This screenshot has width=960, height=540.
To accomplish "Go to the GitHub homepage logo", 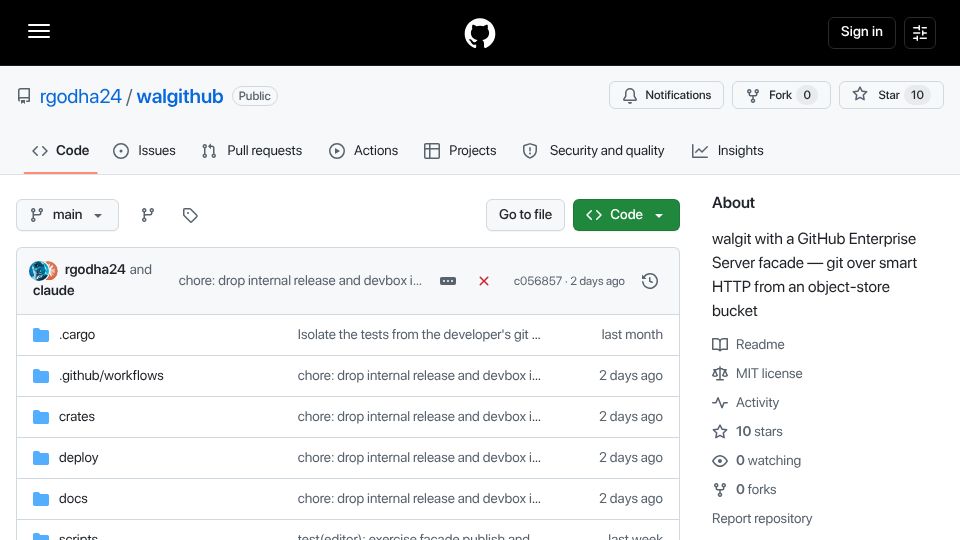I will coord(479,33).
